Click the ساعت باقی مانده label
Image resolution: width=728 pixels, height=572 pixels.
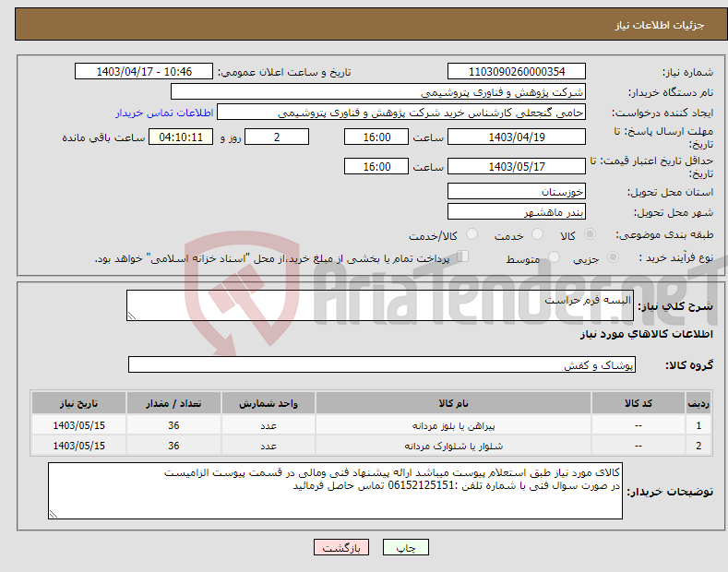coord(103,137)
